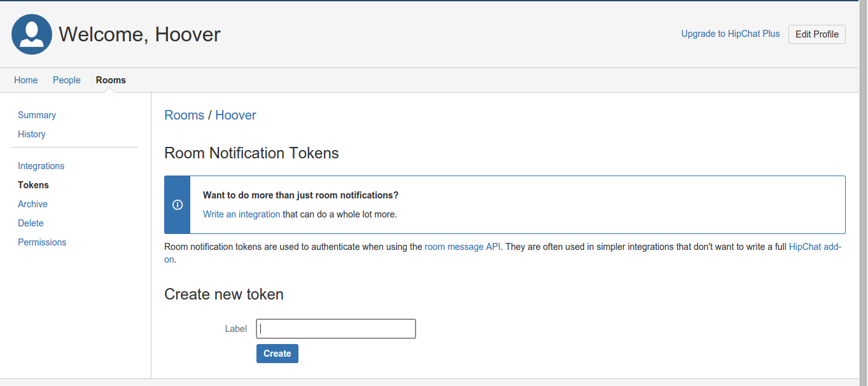Click the Rooms breadcrumb link
The width and height of the screenshot is (868, 386).
click(184, 115)
